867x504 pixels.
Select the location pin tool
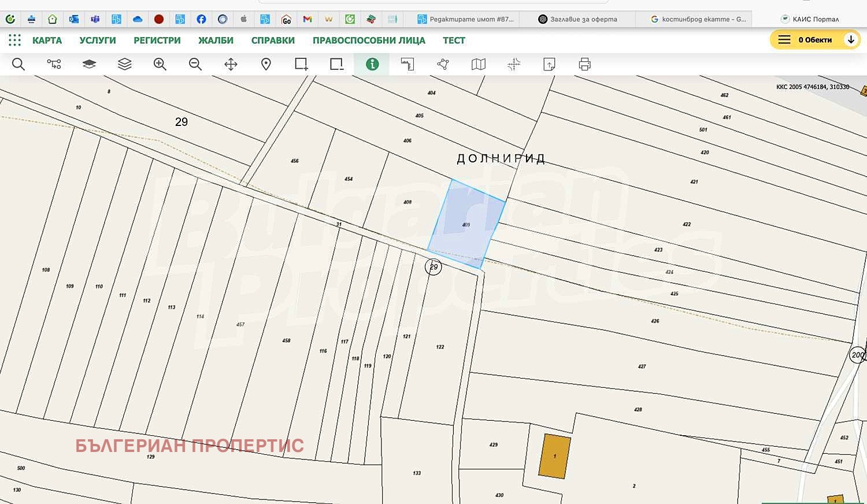tap(266, 64)
